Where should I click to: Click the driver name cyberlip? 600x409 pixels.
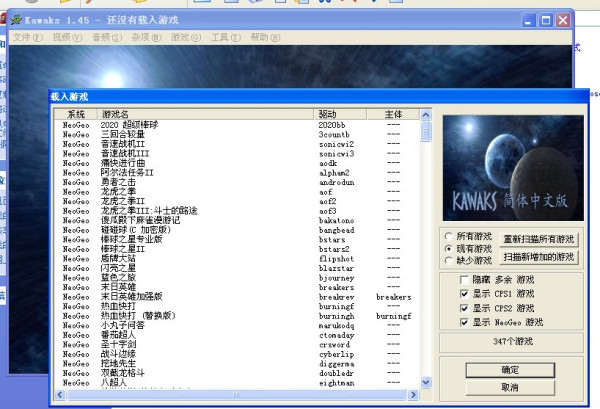336,354
